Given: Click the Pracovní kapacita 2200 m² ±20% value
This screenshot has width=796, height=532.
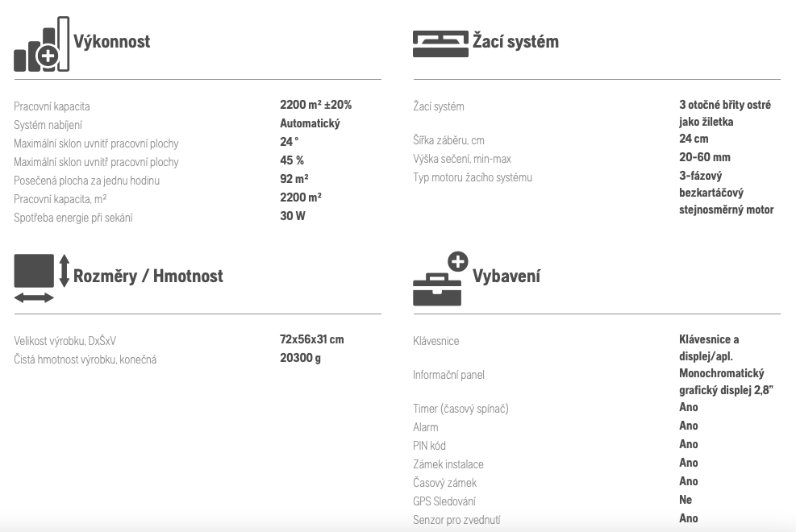Looking at the screenshot, I should [x=316, y=105].
